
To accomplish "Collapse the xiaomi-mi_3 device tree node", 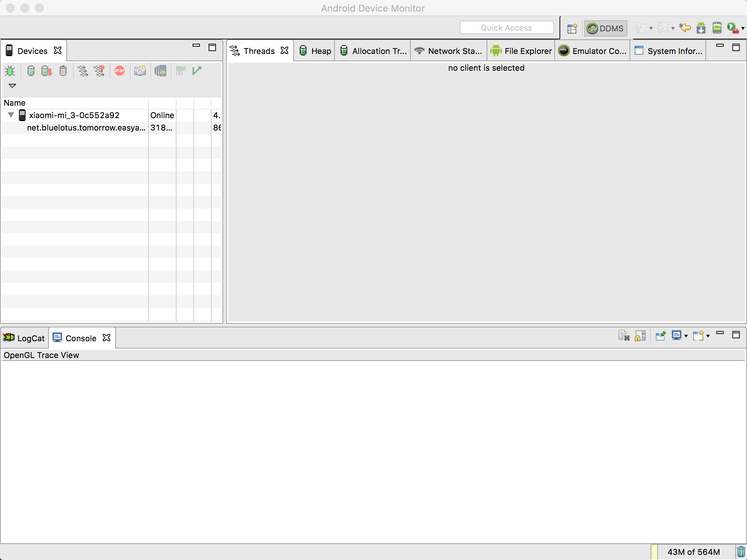I will point(11,115).
